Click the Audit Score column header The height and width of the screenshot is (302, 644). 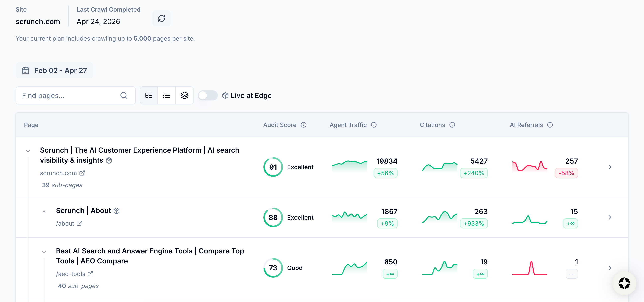[x=280, y=125]
